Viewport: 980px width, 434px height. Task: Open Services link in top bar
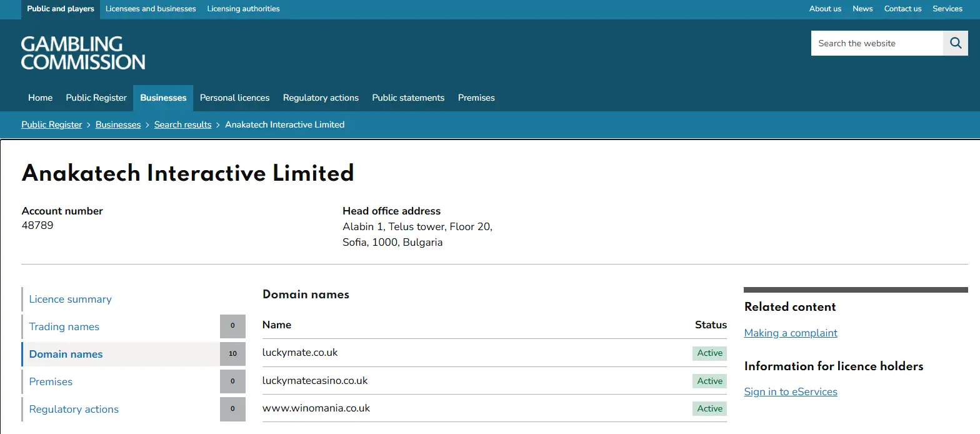click(947, 9)
